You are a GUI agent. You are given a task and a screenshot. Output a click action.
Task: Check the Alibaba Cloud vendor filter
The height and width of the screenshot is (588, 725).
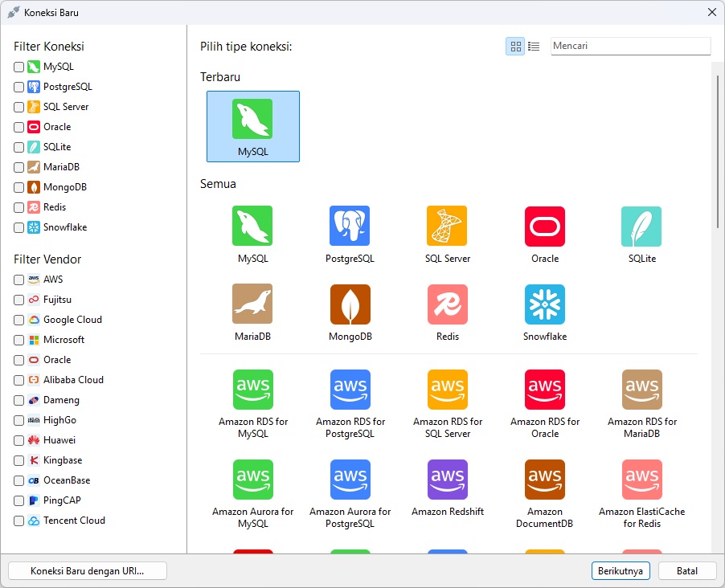coord(19,380)
